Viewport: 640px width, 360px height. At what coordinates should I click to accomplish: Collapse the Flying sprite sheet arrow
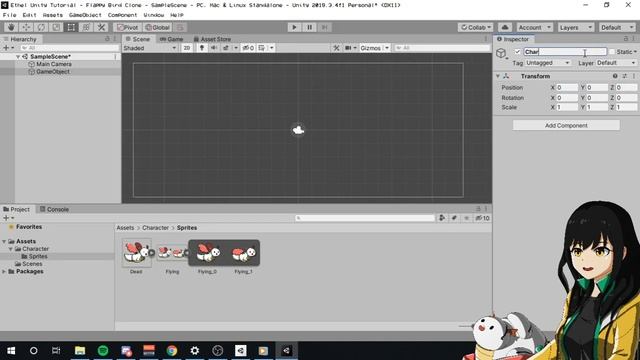[187, 253]
